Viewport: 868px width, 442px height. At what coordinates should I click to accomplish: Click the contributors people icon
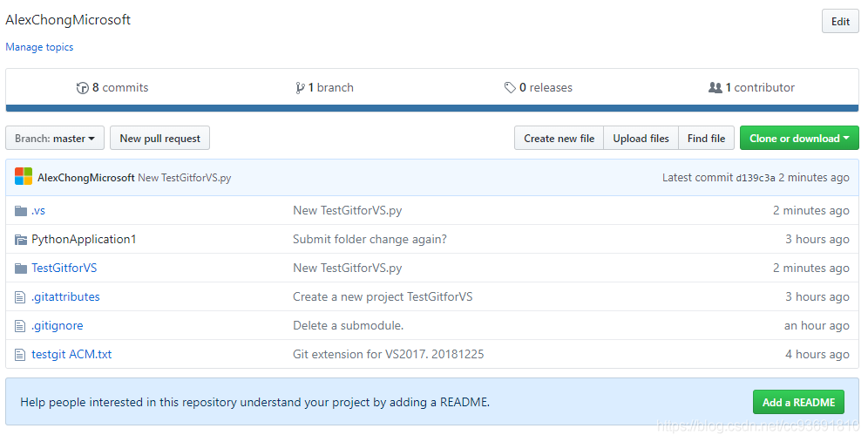[x=715, y=88]
